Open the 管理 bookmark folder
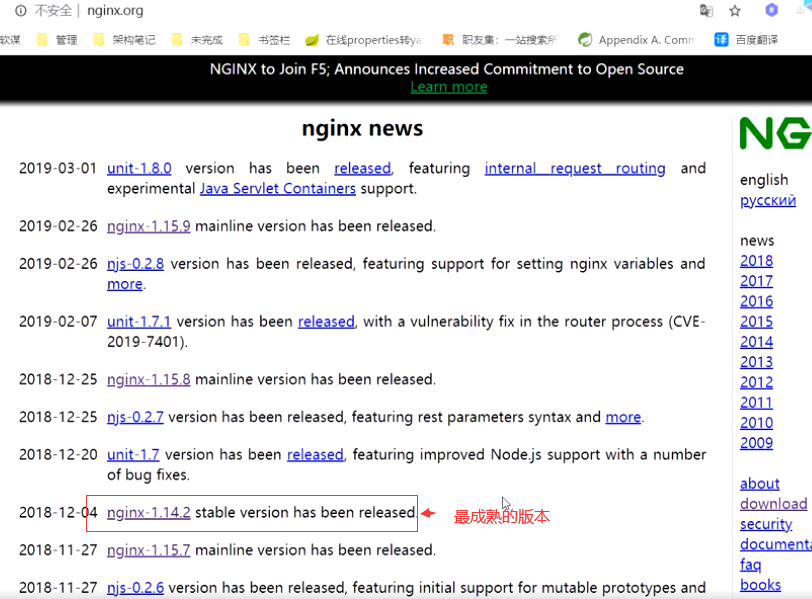 [57, 40]
